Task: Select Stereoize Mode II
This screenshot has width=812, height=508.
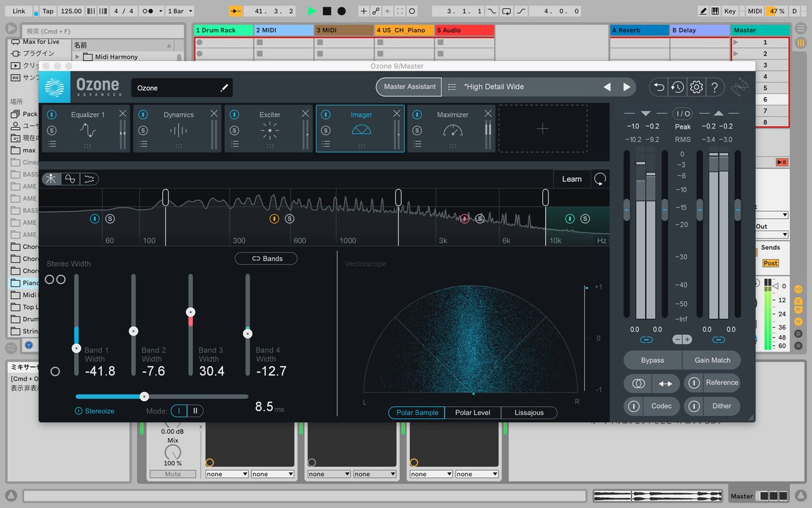Action: 195,411
